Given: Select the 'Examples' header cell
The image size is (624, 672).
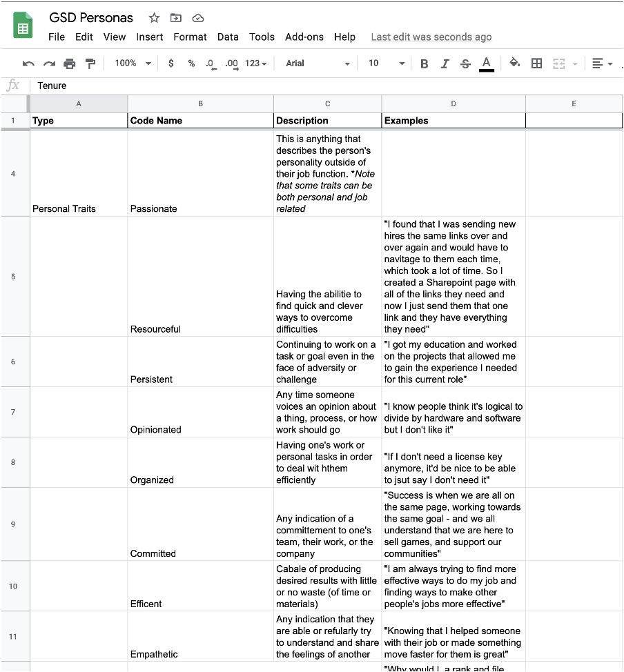Looking at the screenshot, I should [454, 121].
